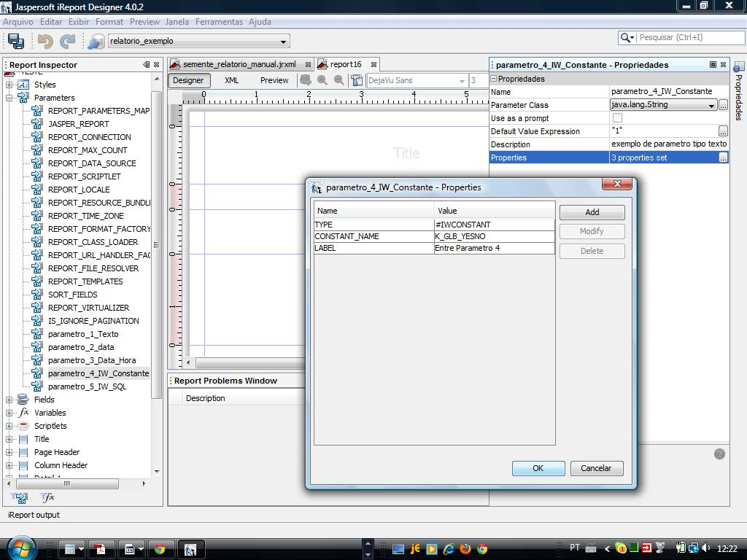Click the Redo toolbar icon
The width and height of the screenshot is (747, 560).
[68, 42]
